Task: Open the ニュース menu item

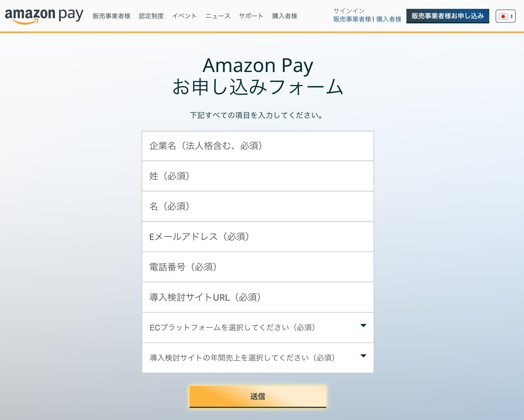Action: (218, 16)
